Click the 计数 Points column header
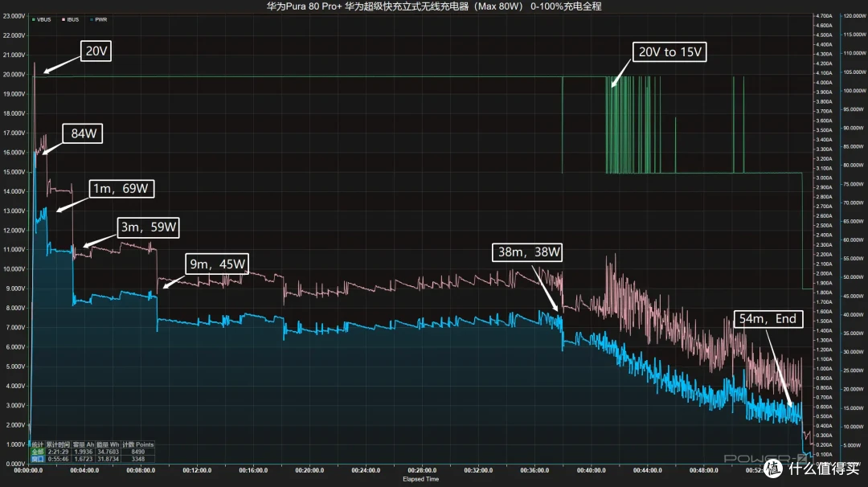Image resolution: width=868 pixels, height=487 pixels. tap(138, 444)
